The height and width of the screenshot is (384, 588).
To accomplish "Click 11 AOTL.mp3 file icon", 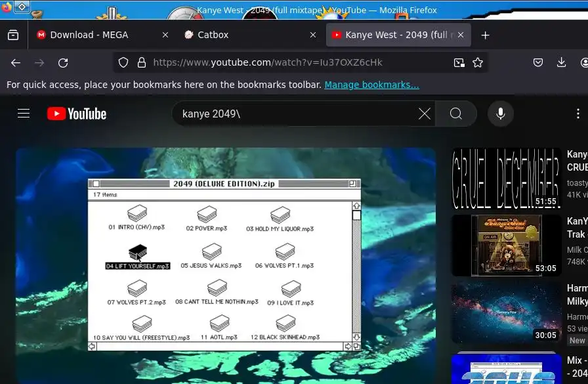I will (219, 323).
